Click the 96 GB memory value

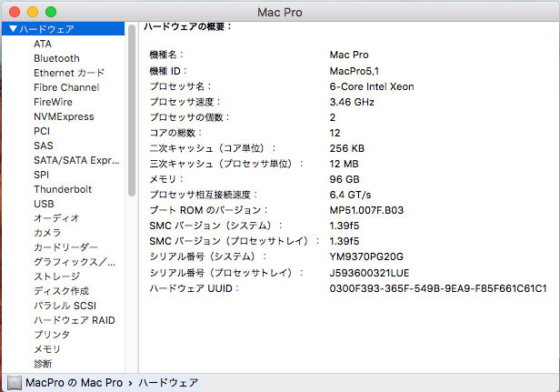(x=345, y=179)
